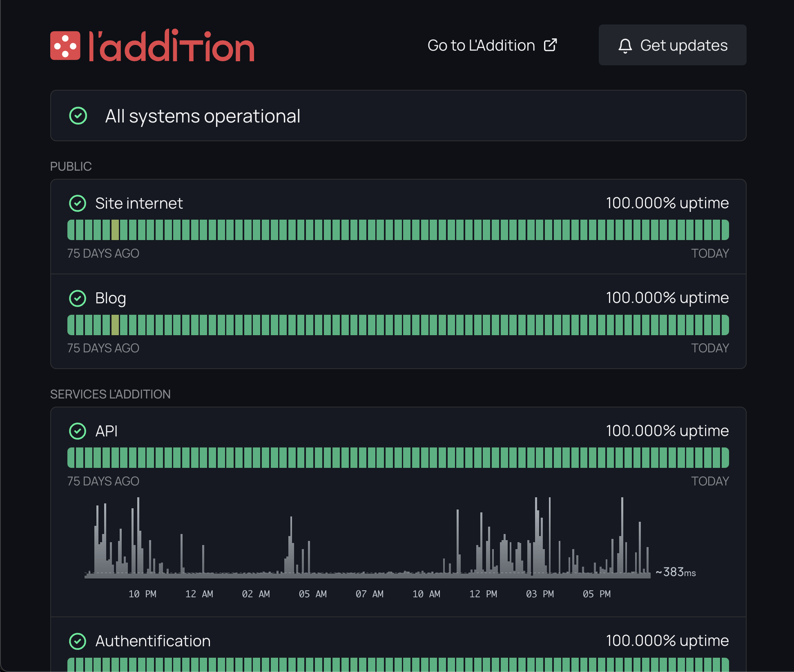Click the All systems operational check icon
This screenshot has width=794, height=672.
[x=78, y=116]
